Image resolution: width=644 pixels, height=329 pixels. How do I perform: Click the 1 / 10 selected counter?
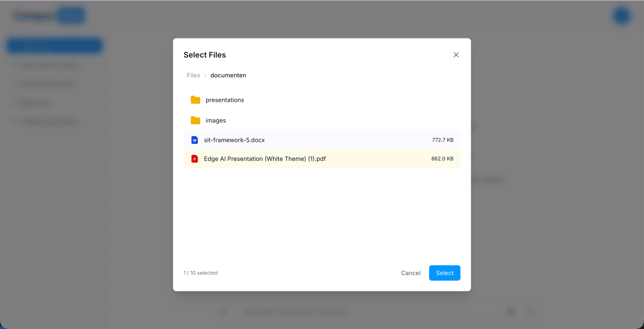pos(200,273)
